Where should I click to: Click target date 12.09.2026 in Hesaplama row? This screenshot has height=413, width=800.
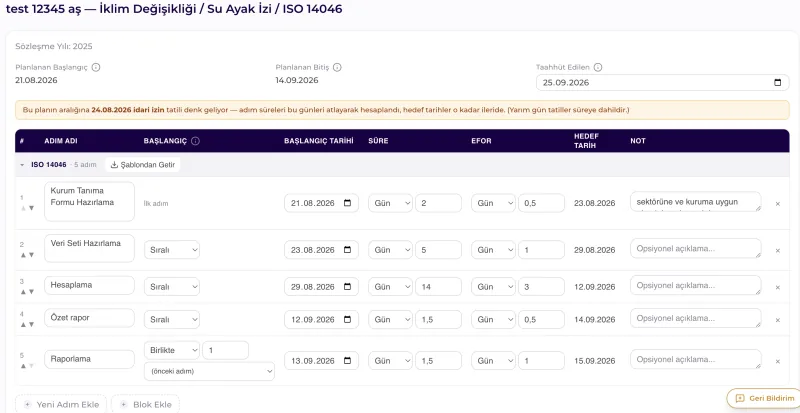click(x=594, y=287)
